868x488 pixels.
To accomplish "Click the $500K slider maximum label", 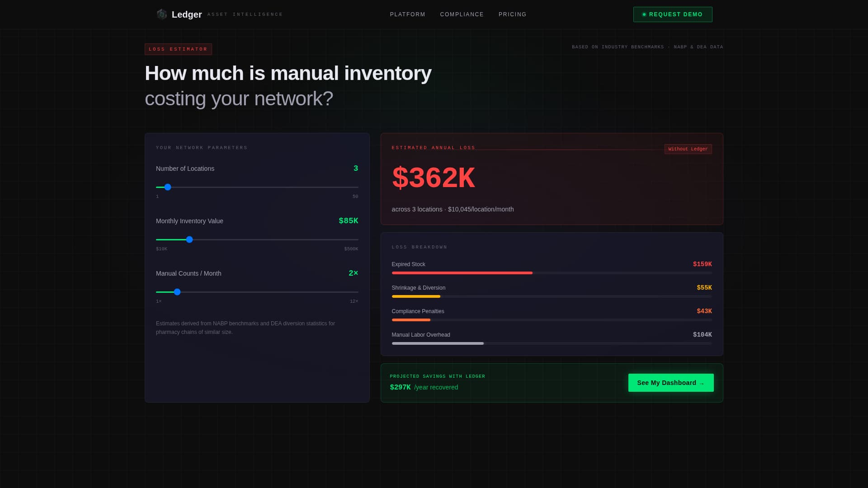I will tap(351, 249).
